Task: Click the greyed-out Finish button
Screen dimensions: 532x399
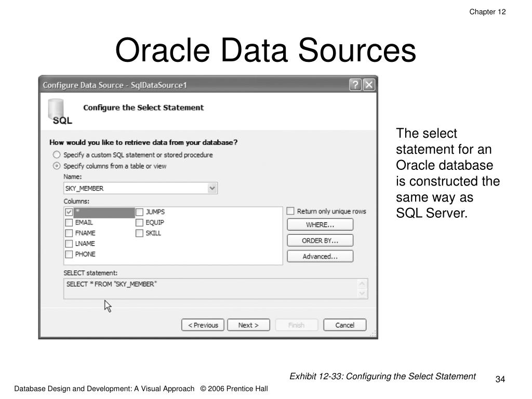Action: point(297,325)
